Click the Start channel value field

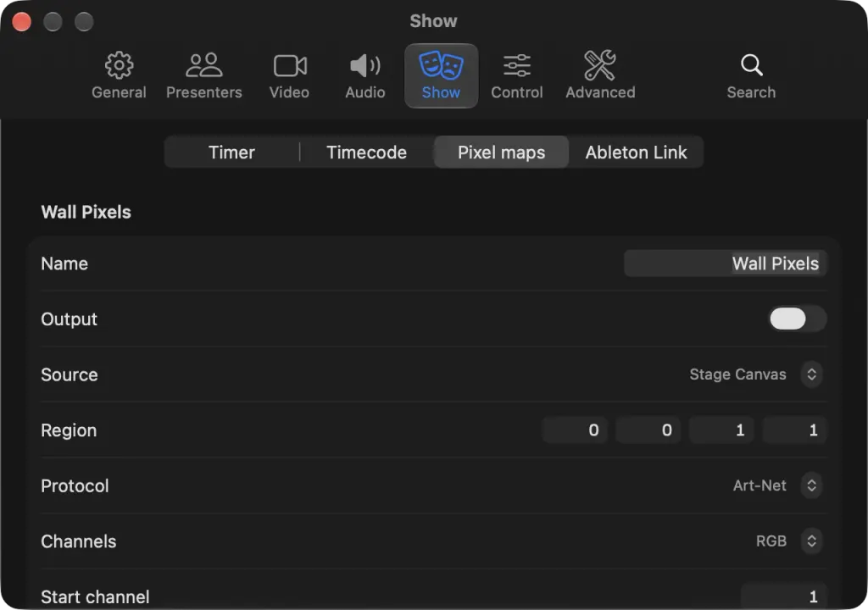784,596
